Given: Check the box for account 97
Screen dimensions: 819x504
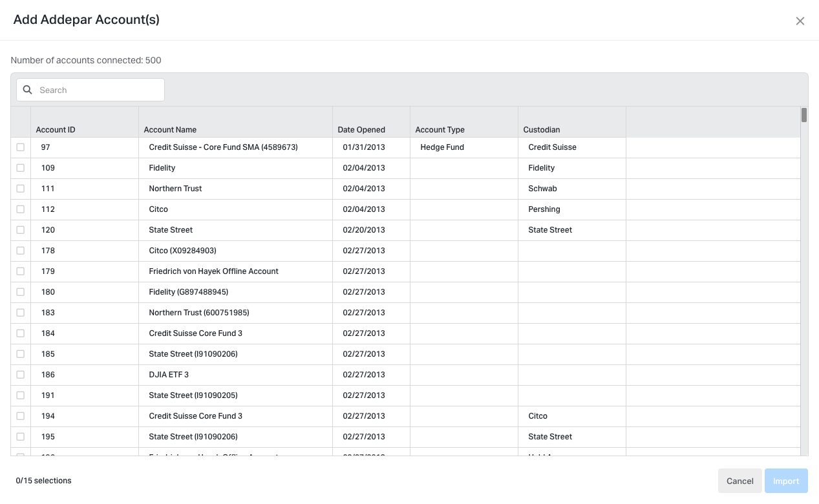Looking at the screenshot, I should [x=21, y=147].
